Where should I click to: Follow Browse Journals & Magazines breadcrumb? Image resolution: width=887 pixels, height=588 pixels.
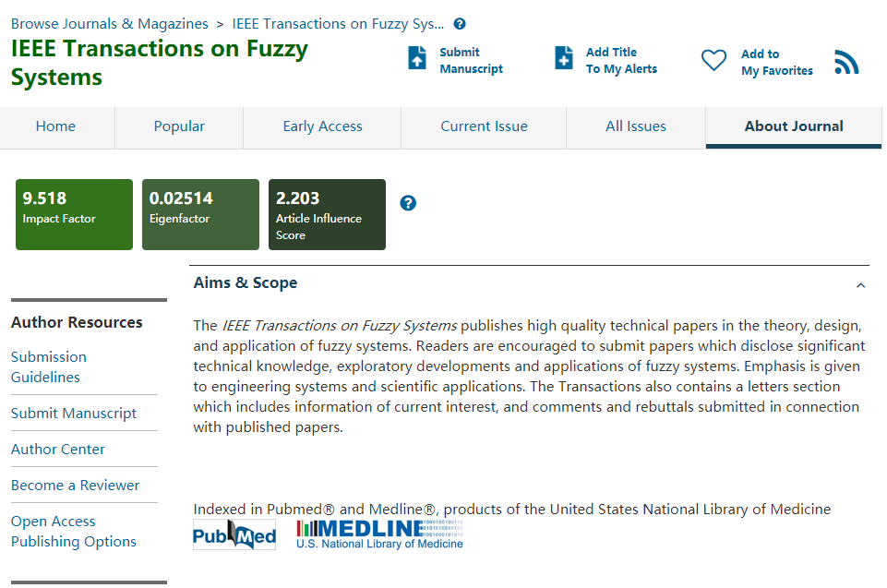point(110,24)
